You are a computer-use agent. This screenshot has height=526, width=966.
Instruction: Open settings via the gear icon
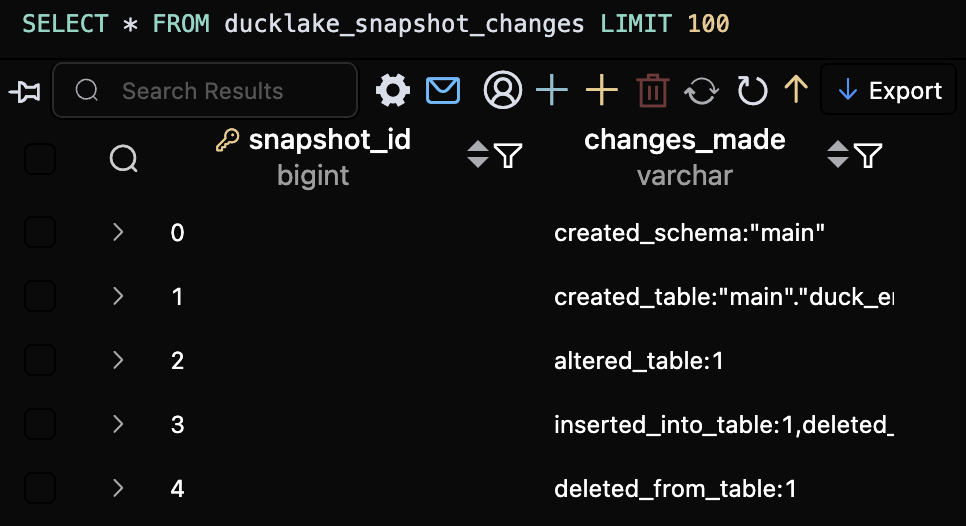click(393, 91)
